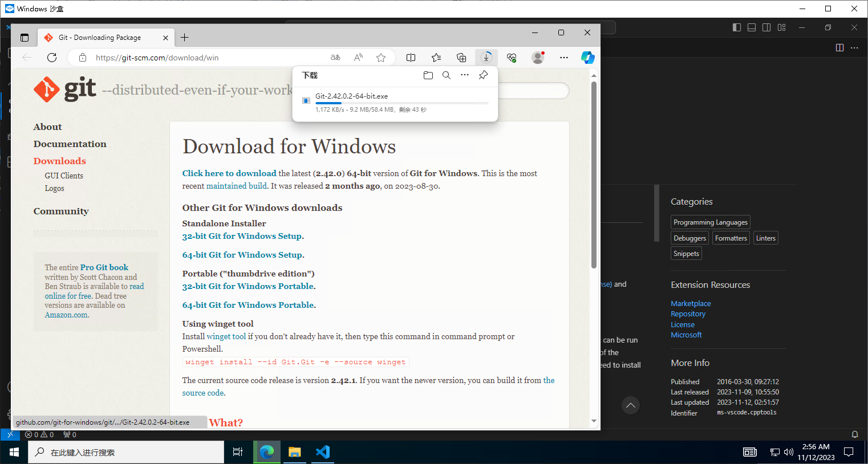The image size is (868, 464).
Task: Search downloads in the popup
Action: point(447,75)
